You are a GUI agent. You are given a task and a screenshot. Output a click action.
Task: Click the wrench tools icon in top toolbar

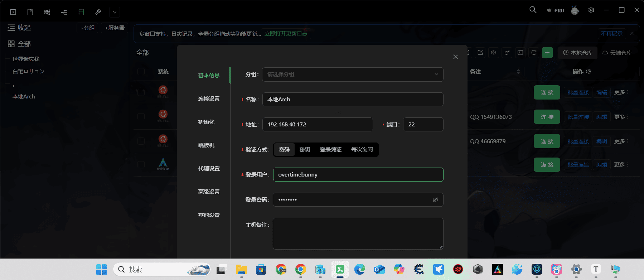click(98, 12)
